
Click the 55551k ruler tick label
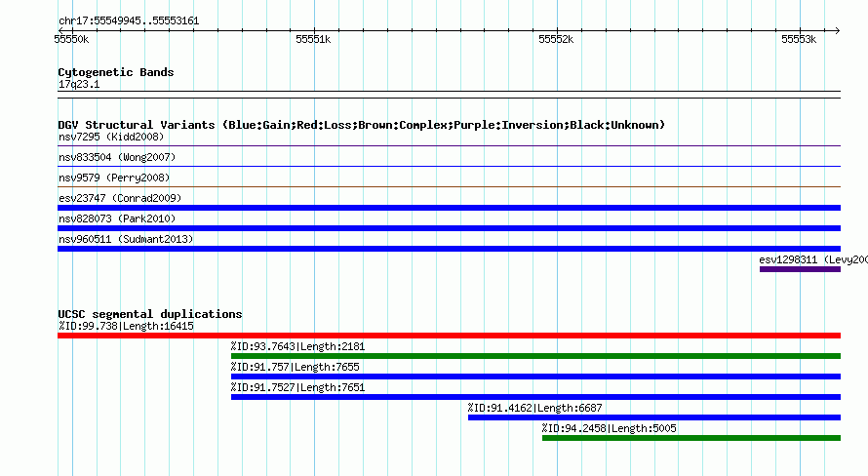point(313,39)
